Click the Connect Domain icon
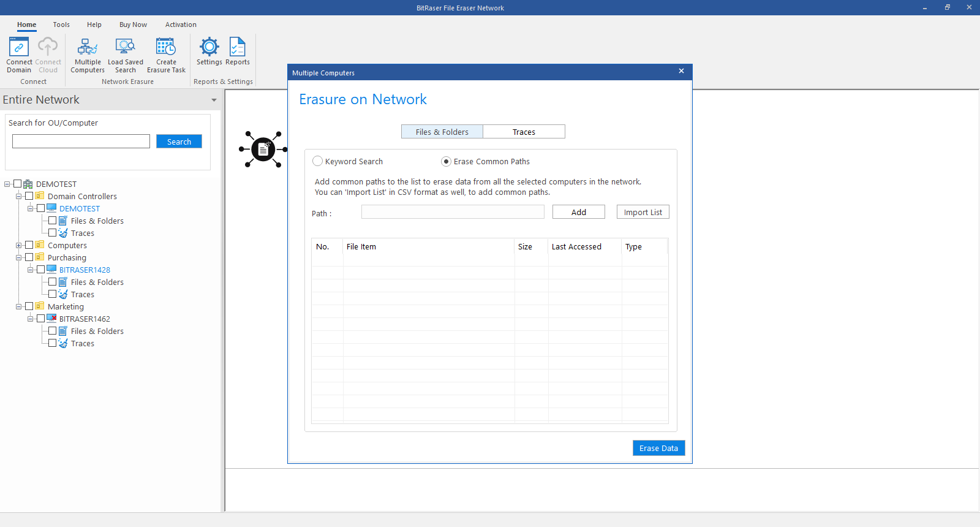Screen dimensions: 980x527 (19, 47)
